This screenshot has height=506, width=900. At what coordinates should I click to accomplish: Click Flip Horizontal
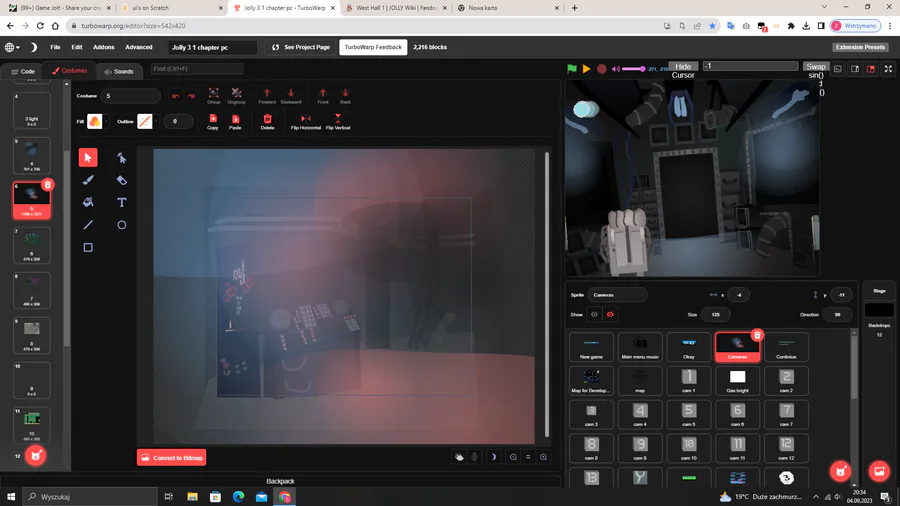coord(306,122)
